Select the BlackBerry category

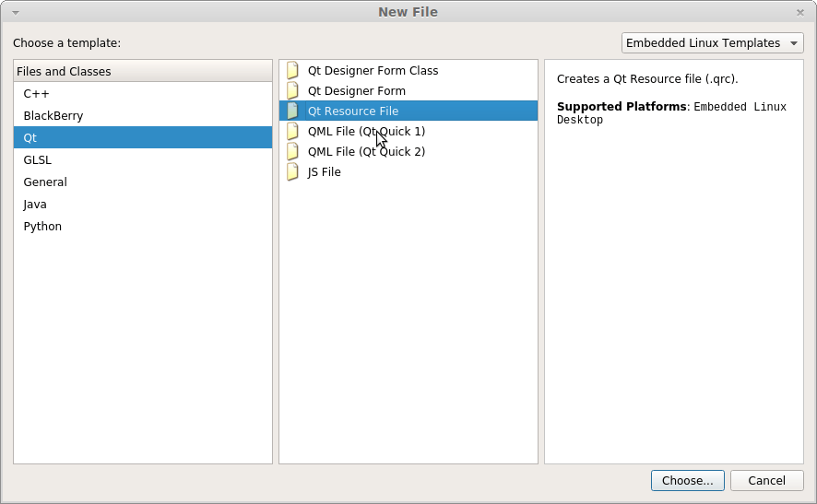(x=143, y=115)
